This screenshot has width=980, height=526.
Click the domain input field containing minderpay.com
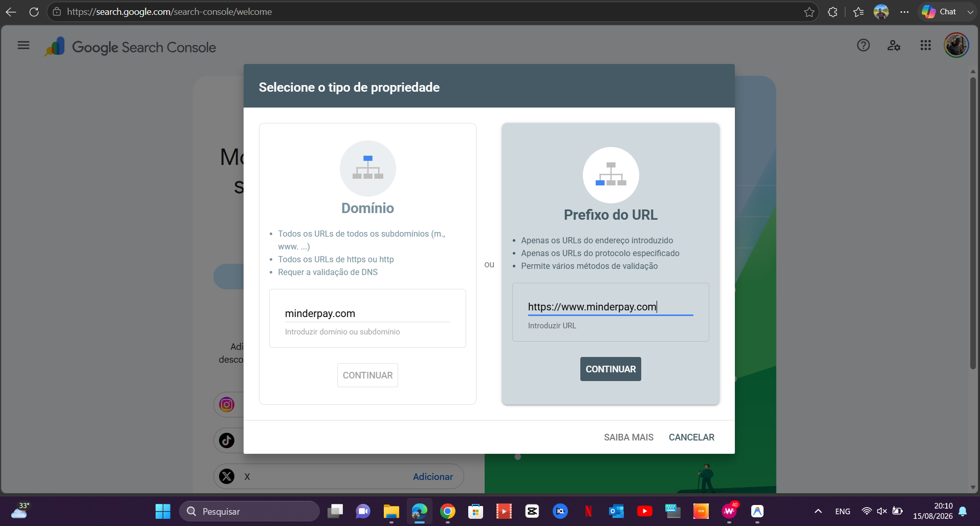point(367,313)
